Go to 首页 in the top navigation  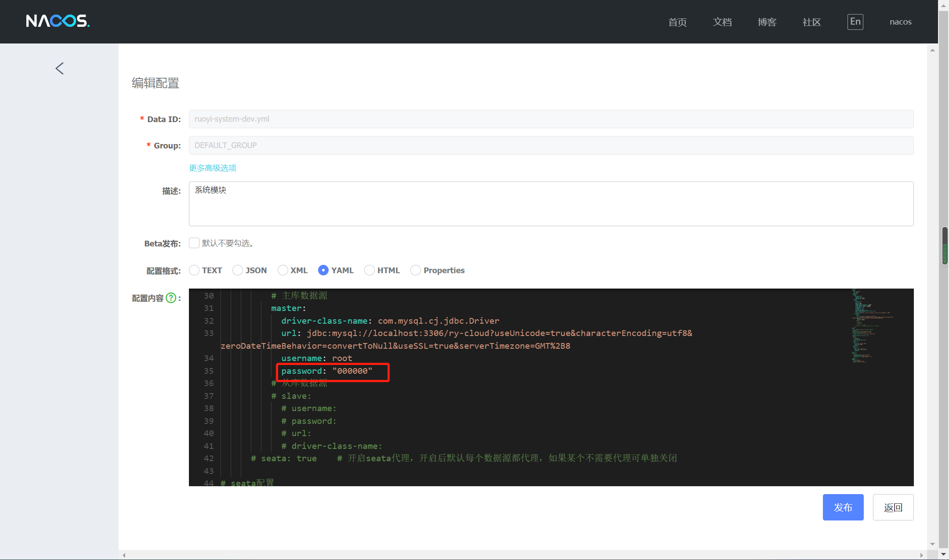677,22
